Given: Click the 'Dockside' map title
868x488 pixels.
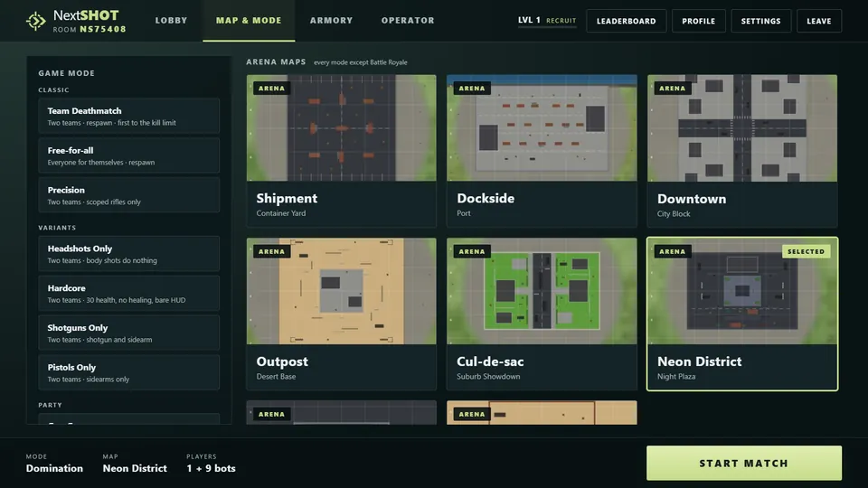Looking at the screenshot, I should pyautogui.click(x=486, y=198).
